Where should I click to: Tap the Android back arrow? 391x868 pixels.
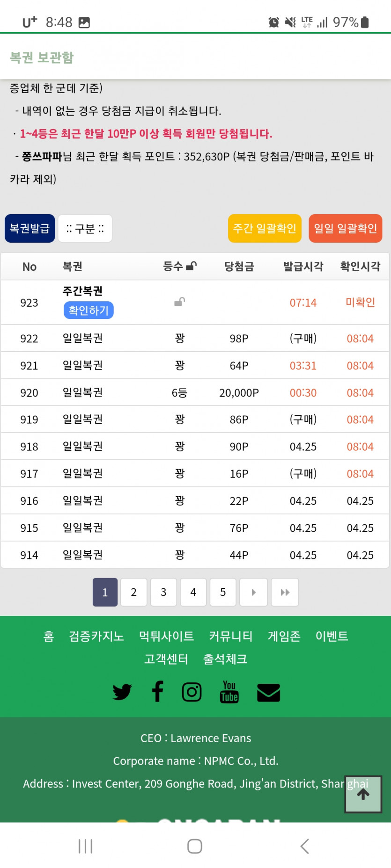[x=304, y=846]
